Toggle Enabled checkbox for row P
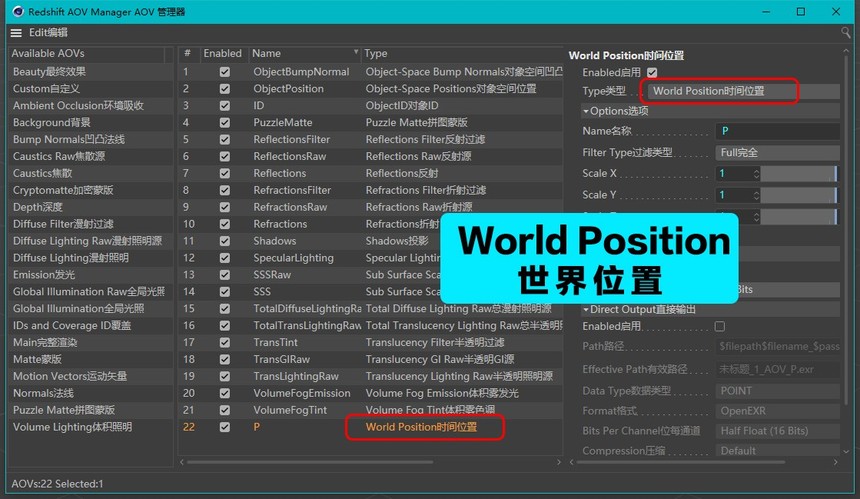The width and height of the screenshot is (860, 499). [x=224, y=427]
